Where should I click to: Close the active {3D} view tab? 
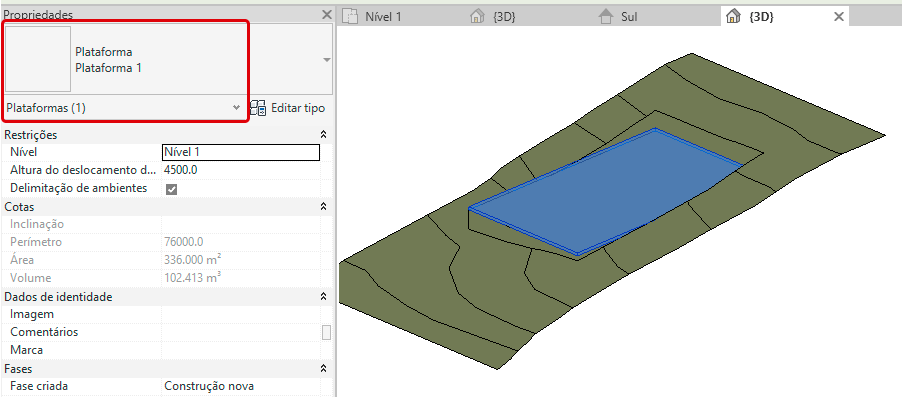click(x=839, y=17)
